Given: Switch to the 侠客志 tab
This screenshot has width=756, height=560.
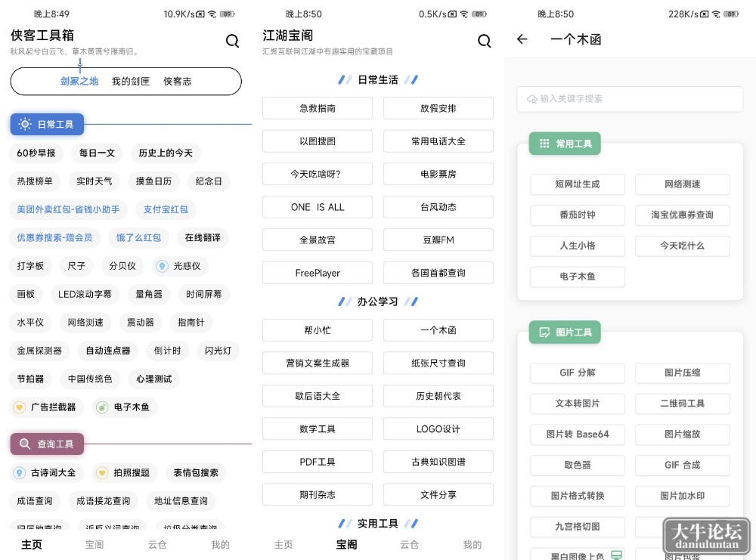Looking at the screenshot, I should [x=178, y=82].
